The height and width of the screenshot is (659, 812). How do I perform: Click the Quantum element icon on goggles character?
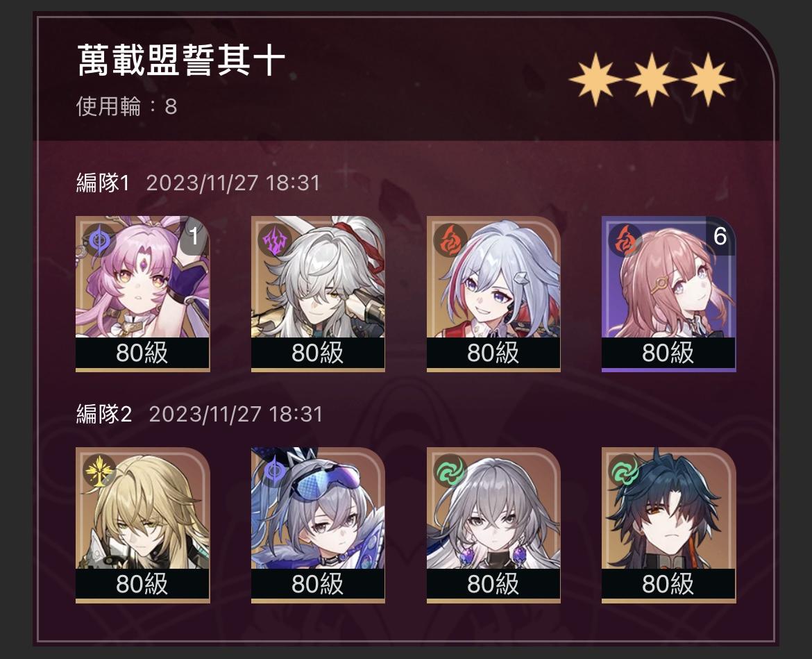pyautogui.click(x=274, y=471)
